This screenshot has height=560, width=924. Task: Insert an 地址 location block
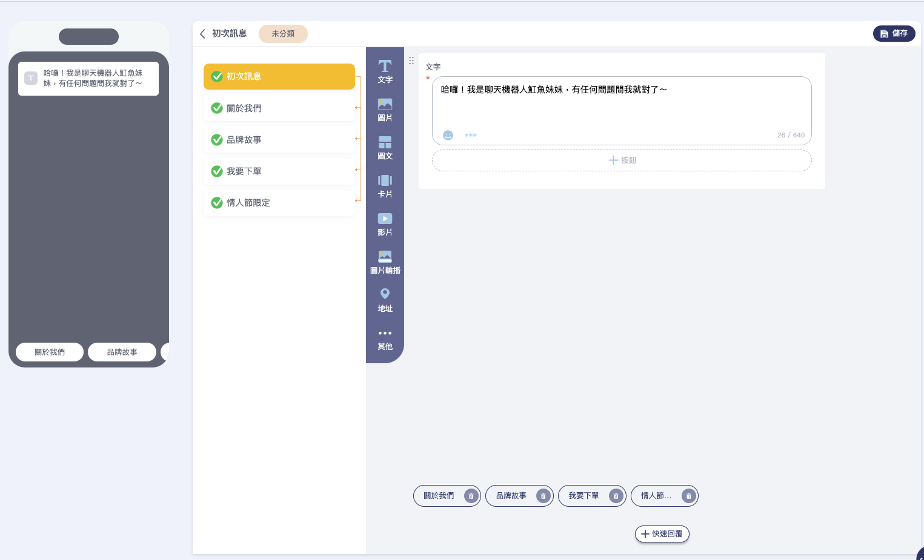[x=385, y=300]
